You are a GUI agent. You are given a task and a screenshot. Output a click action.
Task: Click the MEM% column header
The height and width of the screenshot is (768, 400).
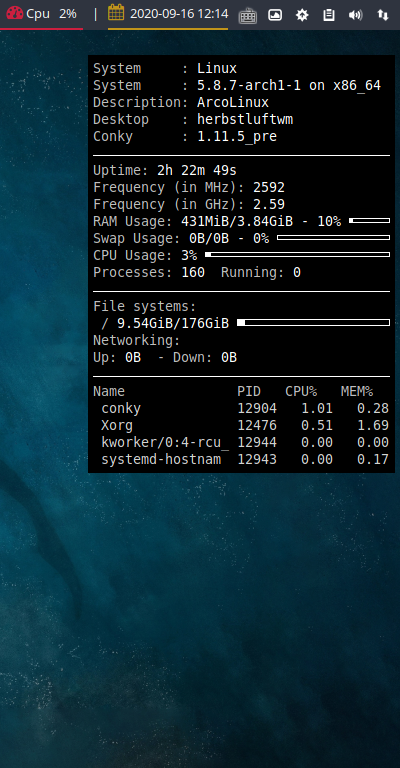click(x=357, y=391)
